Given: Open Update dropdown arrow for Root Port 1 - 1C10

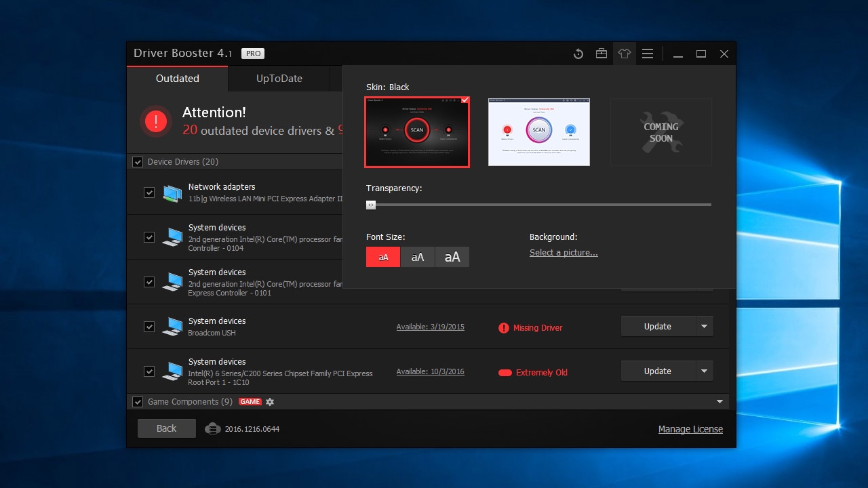Looking at the screenshot, I should pos(704,371).
